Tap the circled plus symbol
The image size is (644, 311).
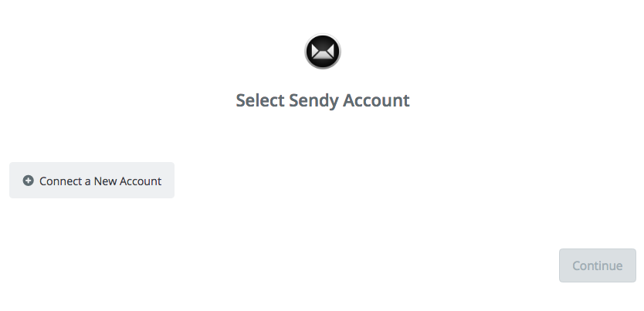[x=28, y=181]
